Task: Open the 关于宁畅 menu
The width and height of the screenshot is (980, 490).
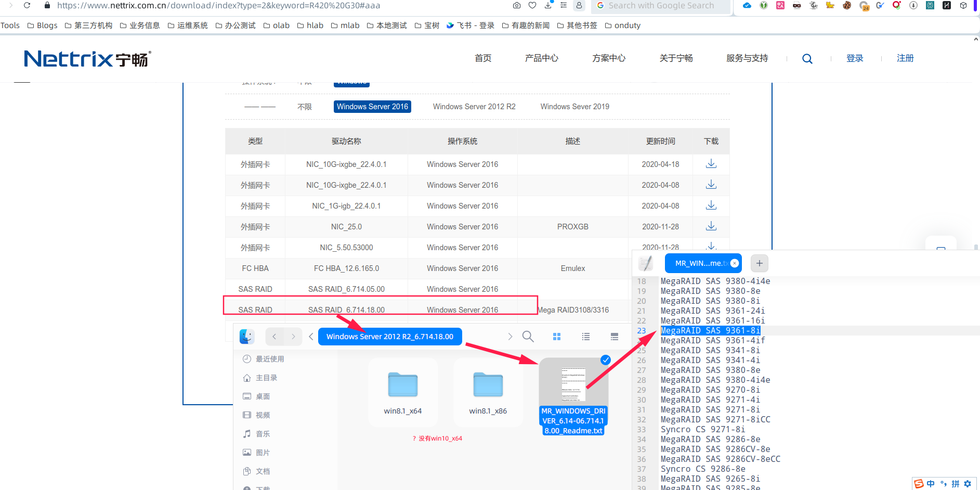Action: coord(676,58)
